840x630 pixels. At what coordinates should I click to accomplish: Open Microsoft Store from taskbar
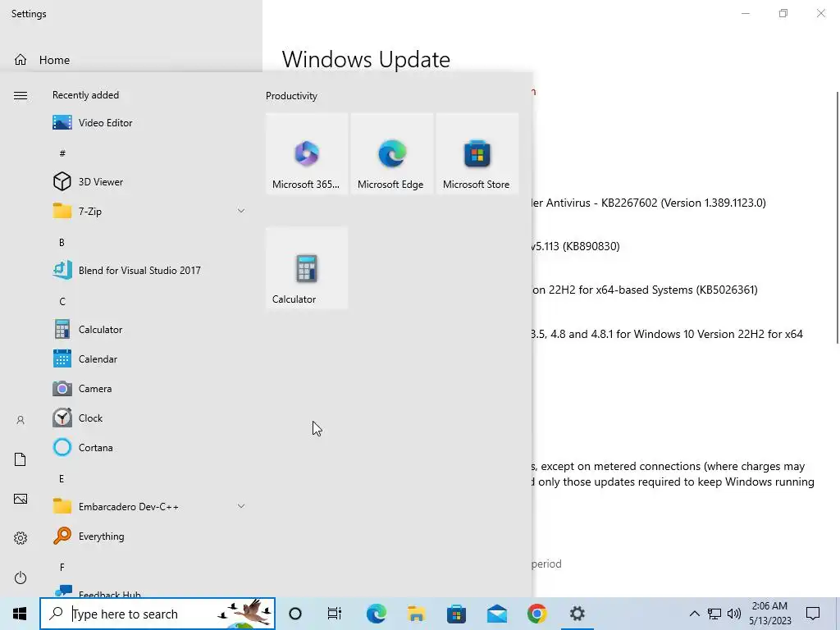tap(456, 614)
